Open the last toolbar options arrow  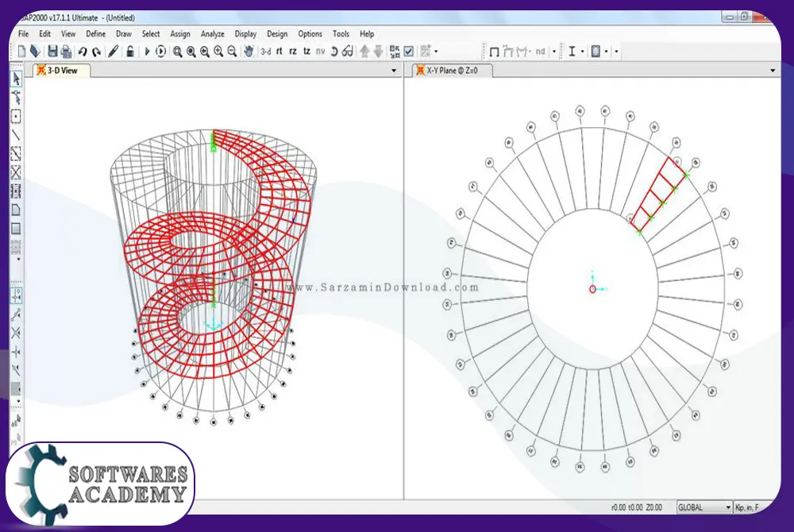tap(616, 52)
